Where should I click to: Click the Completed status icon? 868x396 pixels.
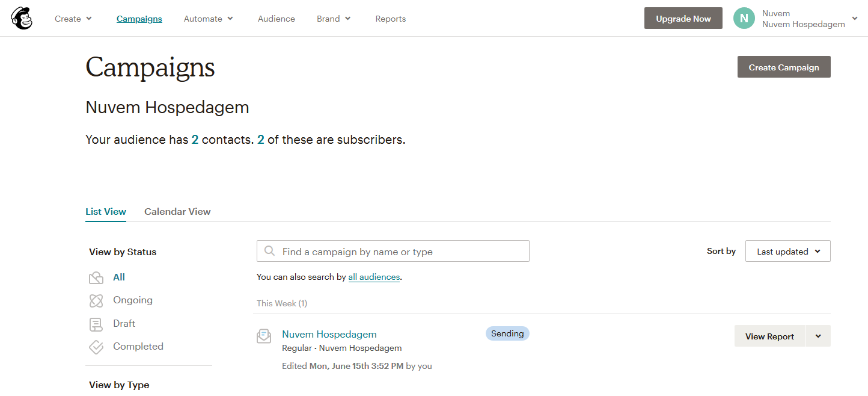pyautogui.click(x=96, y=347)
